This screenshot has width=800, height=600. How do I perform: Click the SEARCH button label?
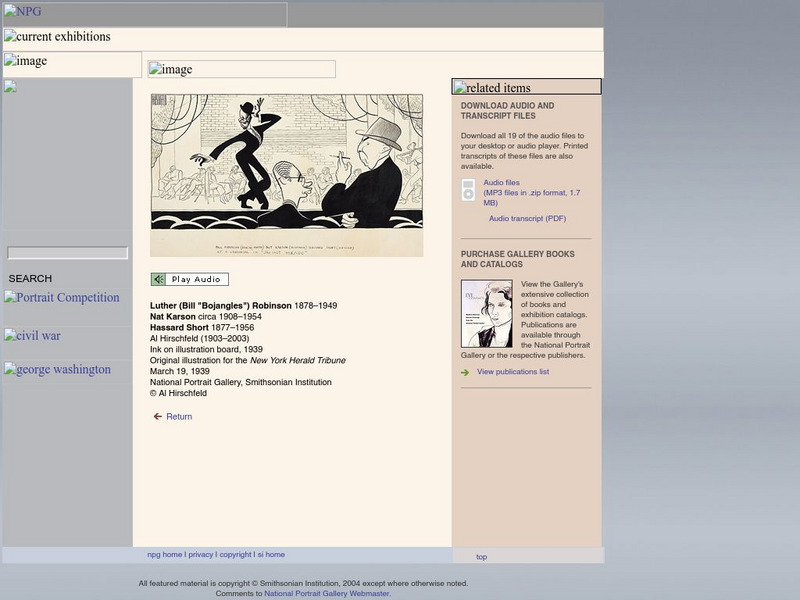click(x=30, y=279)
